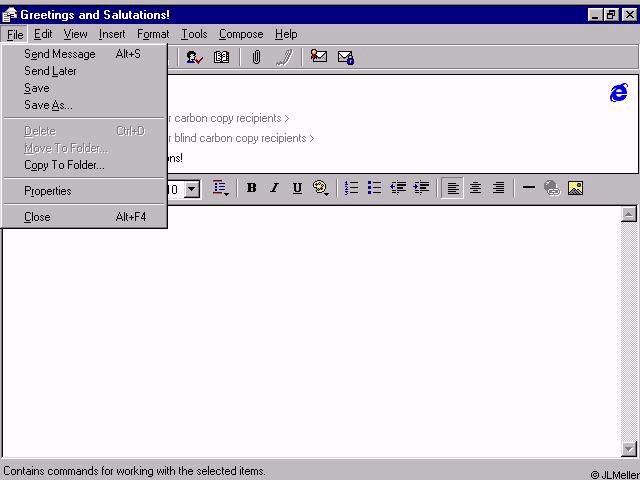Viewport: 640px width, 480px height.
Task: Open the Help menu
Action: (x=286, y=34)
